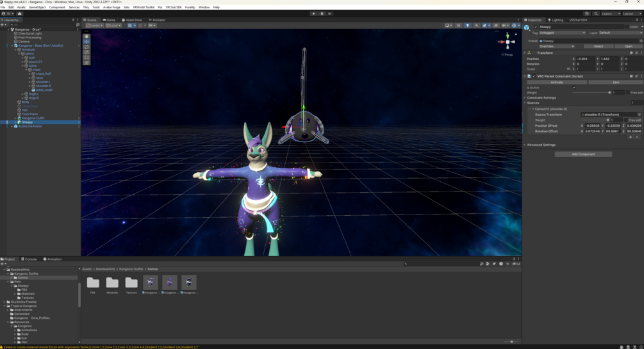Toggle scene lighting bulb icon

click(x=467, y=26)
